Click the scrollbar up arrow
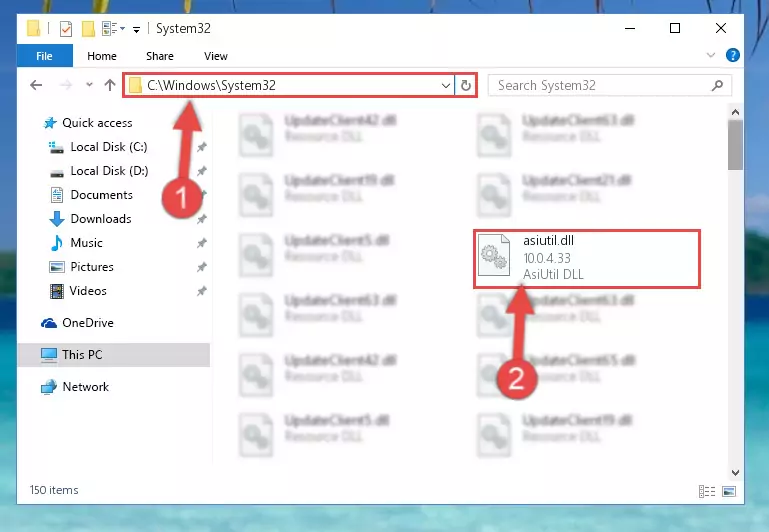Viewport: 769px width, 532px height. 735,112
